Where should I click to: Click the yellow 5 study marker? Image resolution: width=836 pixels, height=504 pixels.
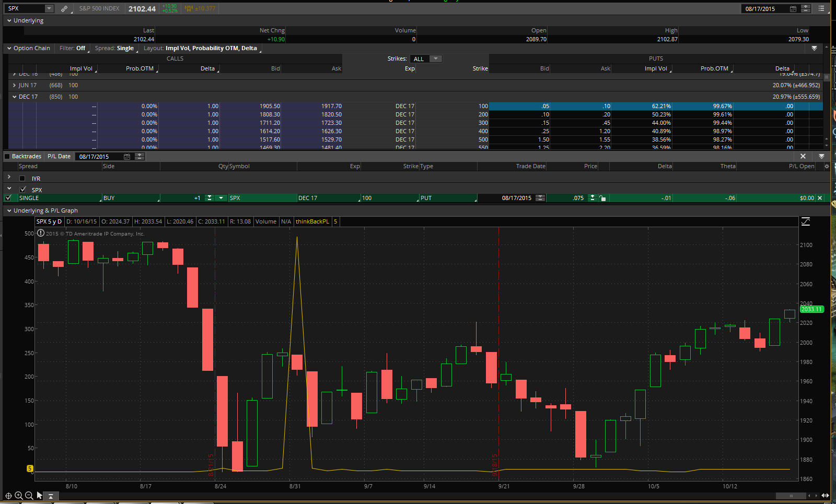point(30,468)
